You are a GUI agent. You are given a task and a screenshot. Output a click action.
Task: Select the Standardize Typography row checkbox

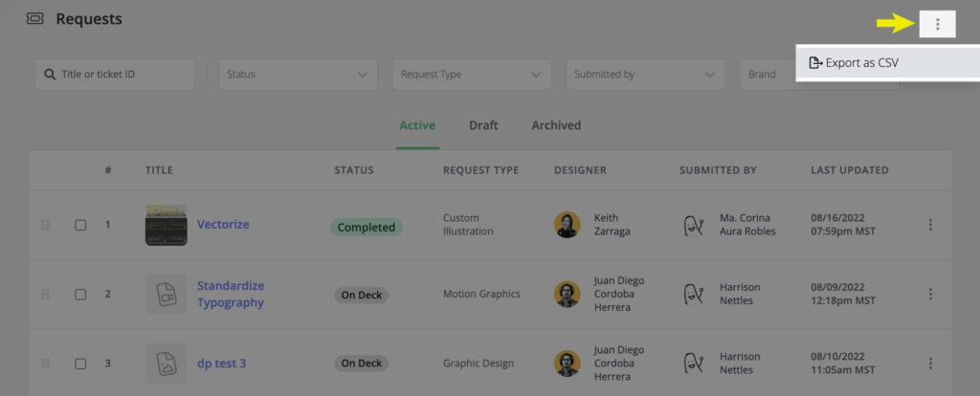pos(80,295)
